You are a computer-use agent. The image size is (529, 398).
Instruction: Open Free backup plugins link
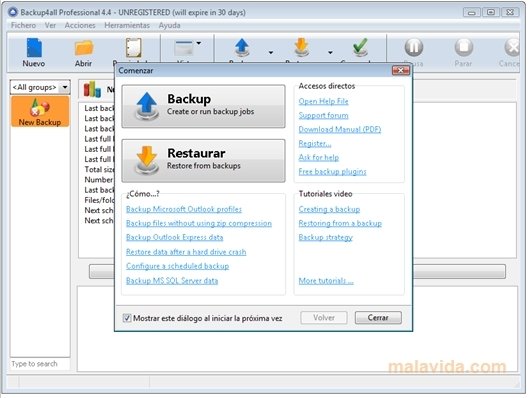332,172
